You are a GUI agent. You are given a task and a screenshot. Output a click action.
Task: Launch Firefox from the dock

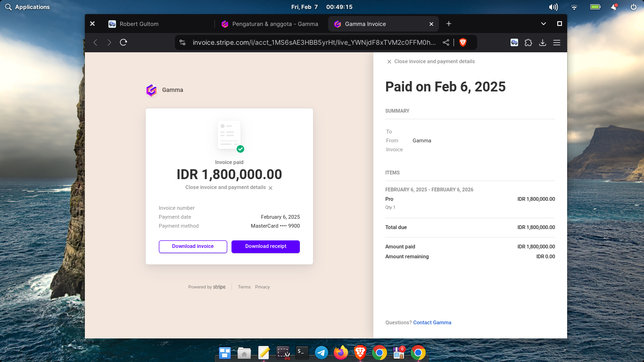(x=341, y=353)
